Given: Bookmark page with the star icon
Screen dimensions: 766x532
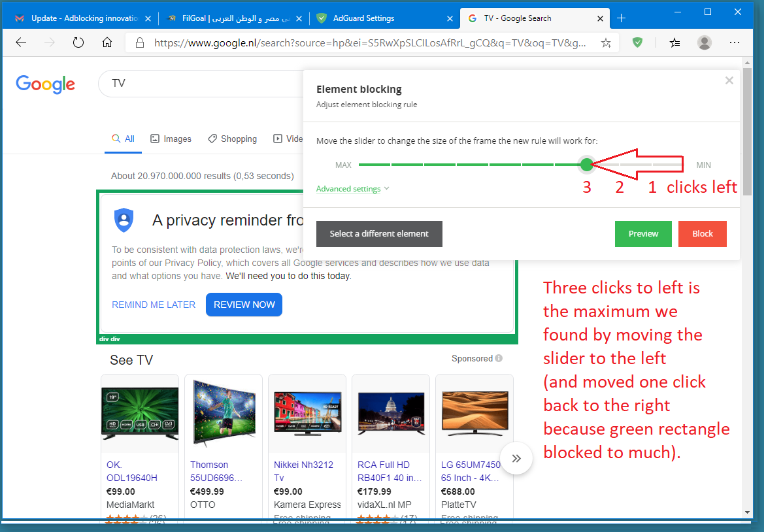Looking at the screenshot, I should 606,43.
